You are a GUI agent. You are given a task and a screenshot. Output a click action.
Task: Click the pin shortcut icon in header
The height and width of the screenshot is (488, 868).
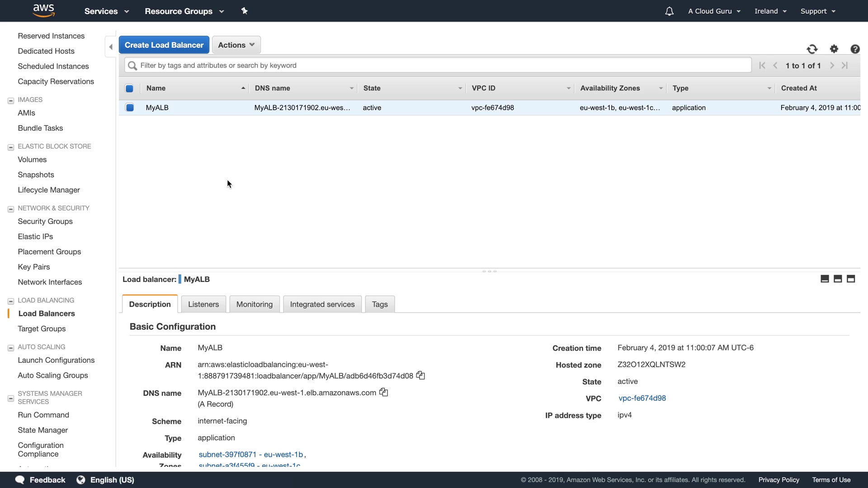[x=245, y=11]
